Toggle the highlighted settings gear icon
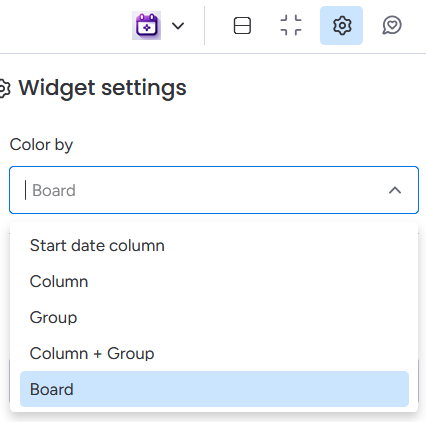Viewport: 426px width, 422px height. [x=341, y=25]
